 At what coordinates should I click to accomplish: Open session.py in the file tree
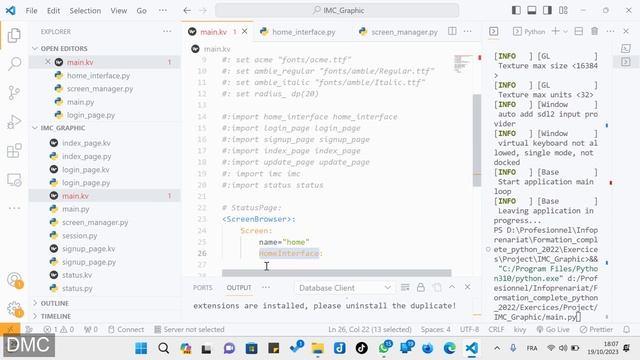[79, 236]
